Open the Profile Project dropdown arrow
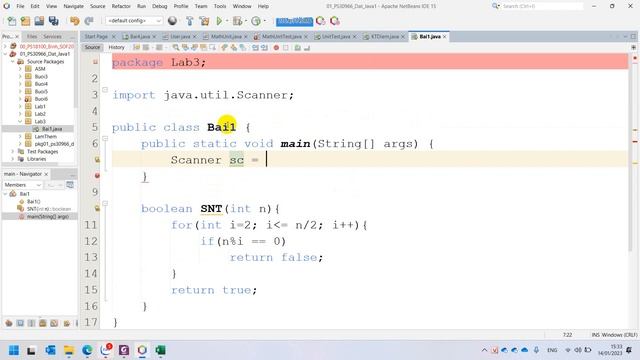640x360 pixels. (x=264, y=21)
